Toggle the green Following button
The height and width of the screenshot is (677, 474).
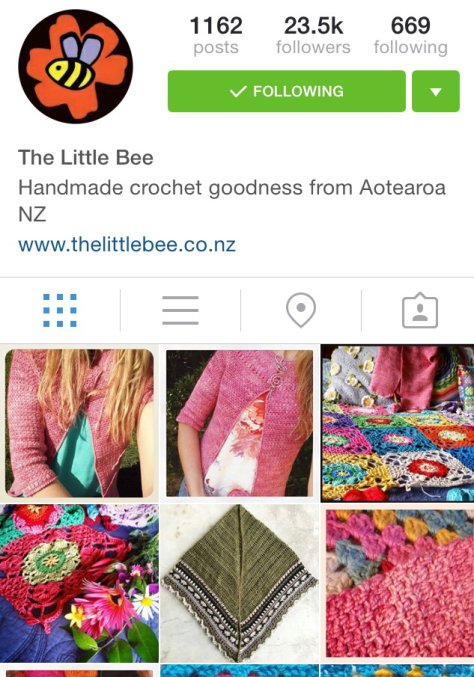(287, 91)
